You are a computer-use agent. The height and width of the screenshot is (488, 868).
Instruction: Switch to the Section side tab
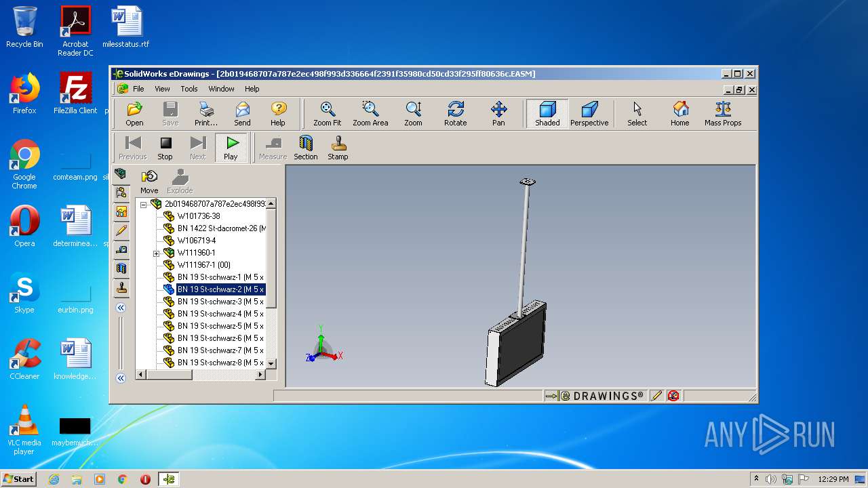(121, 268)
